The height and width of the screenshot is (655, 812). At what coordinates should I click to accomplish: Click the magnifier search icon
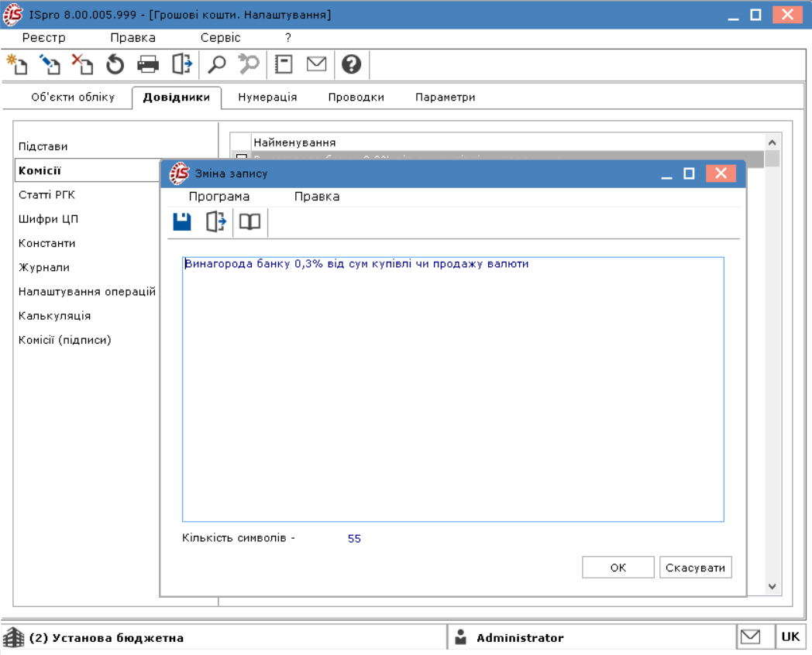[216, 65]
